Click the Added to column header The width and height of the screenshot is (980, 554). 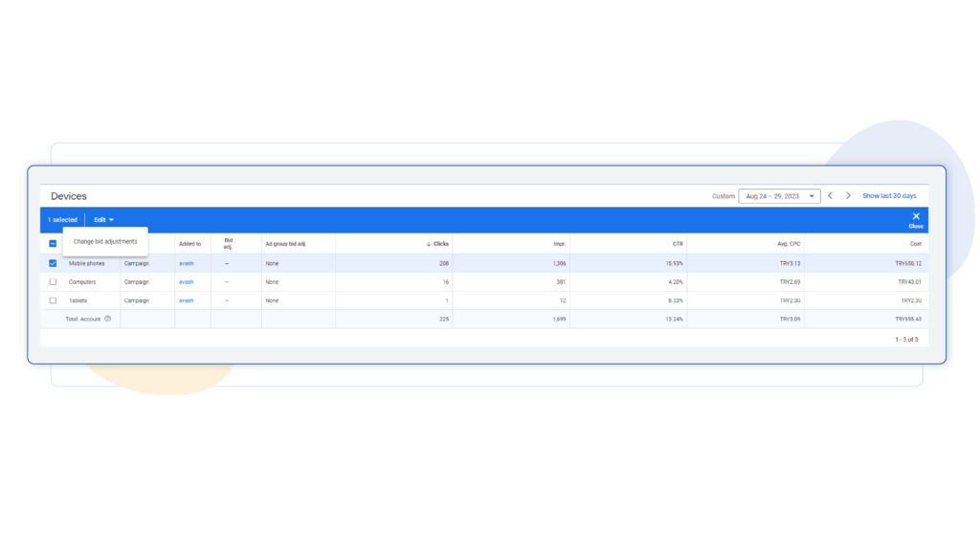[190, 244]
